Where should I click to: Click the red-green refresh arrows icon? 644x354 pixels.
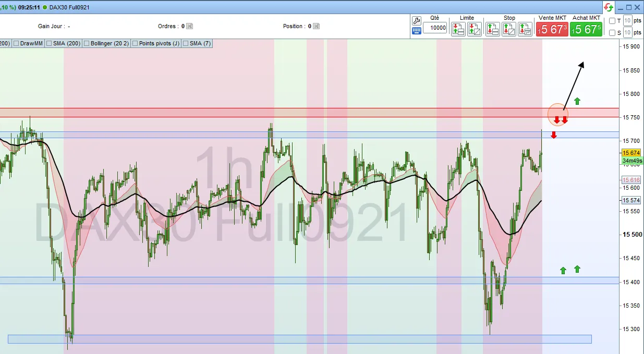[x=609, y=7]
